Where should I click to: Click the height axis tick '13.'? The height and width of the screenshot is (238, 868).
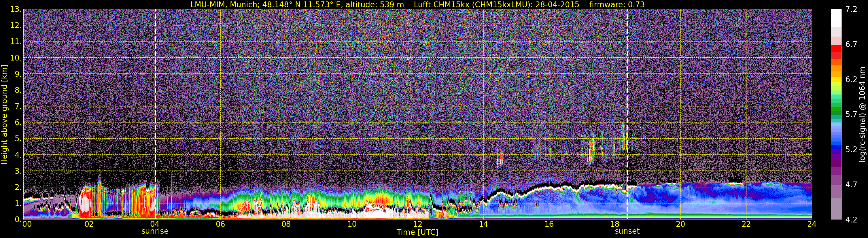[x=16, y=9]
